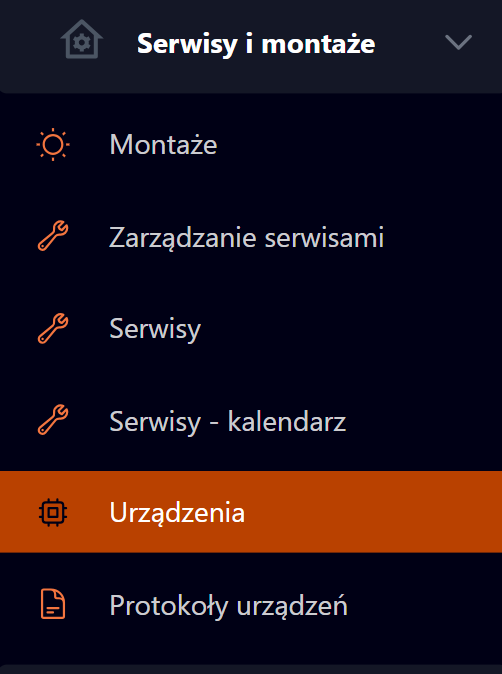This screenshot has height=674, width=502.
Task: Click the house-with-gear section icon
Action: pos(82,39)
